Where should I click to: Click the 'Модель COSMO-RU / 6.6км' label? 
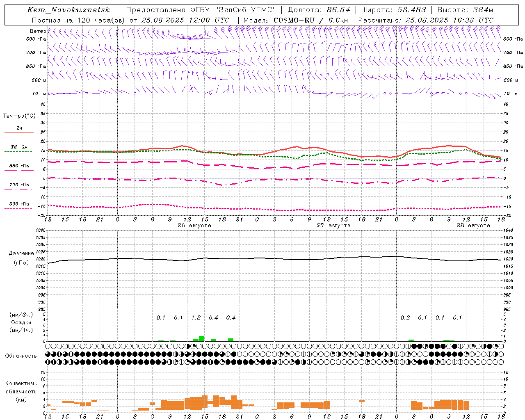296,20
